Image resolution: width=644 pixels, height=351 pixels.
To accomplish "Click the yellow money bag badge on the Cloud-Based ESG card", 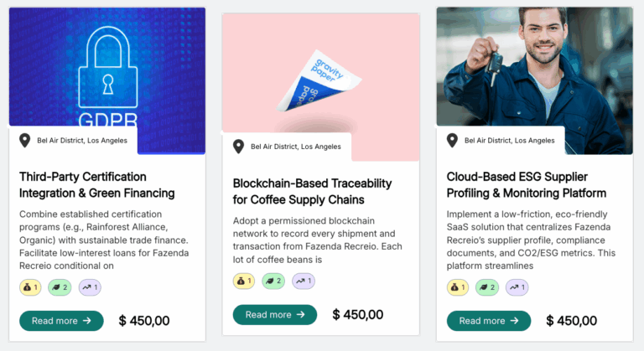I will [458, 287].
